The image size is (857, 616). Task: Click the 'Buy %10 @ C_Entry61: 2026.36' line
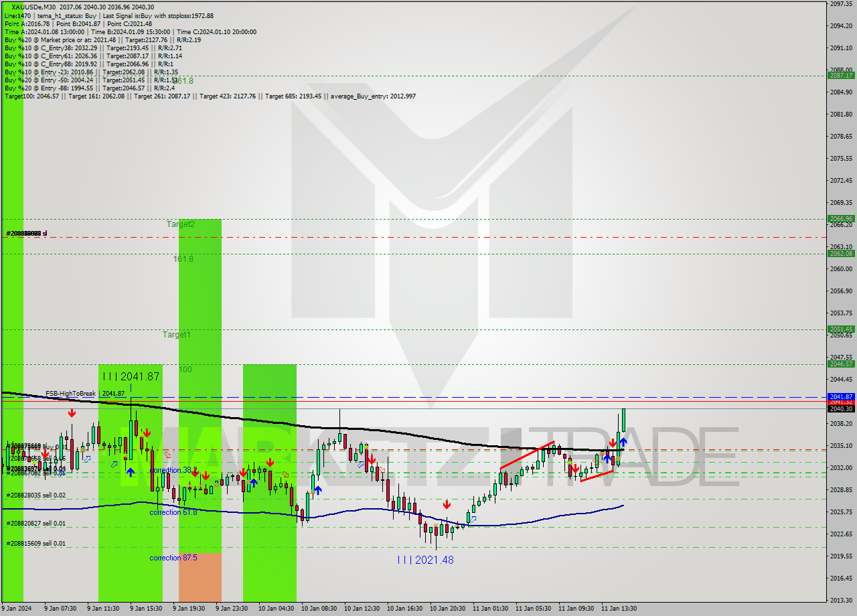coord(93,56)
